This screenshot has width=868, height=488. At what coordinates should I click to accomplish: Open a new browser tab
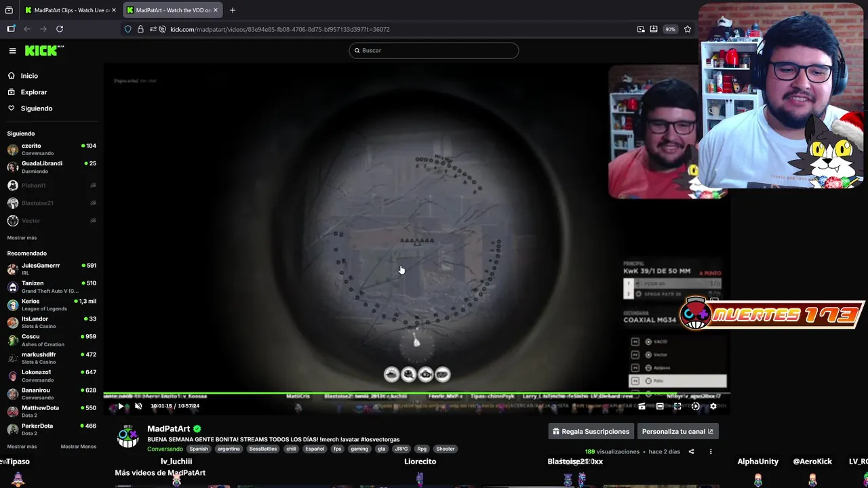point(233,10)
